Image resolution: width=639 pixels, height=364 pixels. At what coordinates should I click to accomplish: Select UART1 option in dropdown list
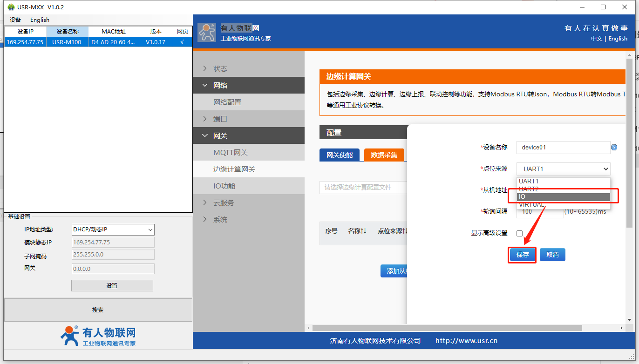[563, 181]
